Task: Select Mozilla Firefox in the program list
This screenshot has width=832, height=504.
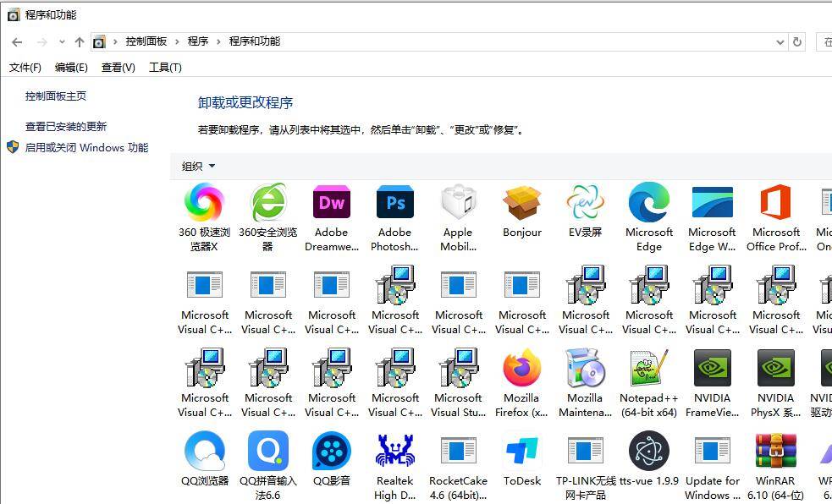Action: click(521, 370)
